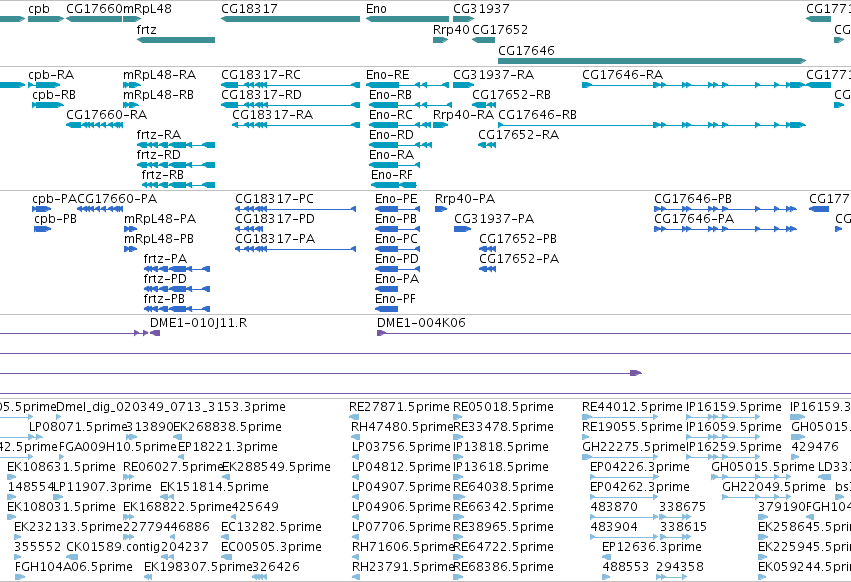
Task: Open the mRpL48-RA transcript
Action: tap(132, 85)
